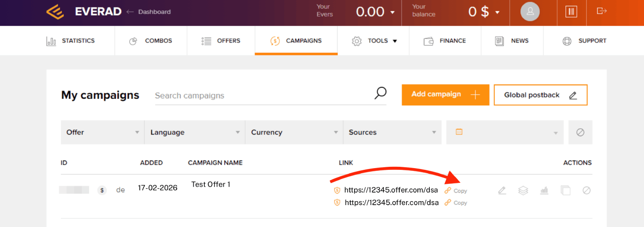Click the Add campaign button
The width and height of the screenshot is (644, 227).
pos(446,95)
